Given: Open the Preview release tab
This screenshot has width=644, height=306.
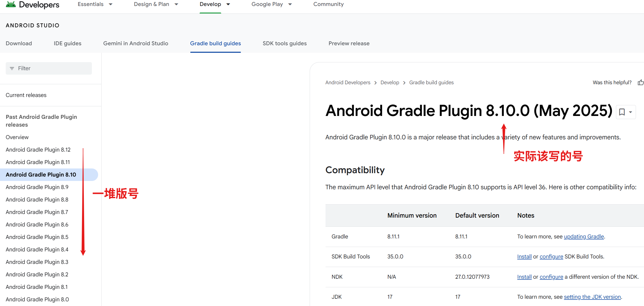Looking at the screenshot, I should (x=349, y=43).
